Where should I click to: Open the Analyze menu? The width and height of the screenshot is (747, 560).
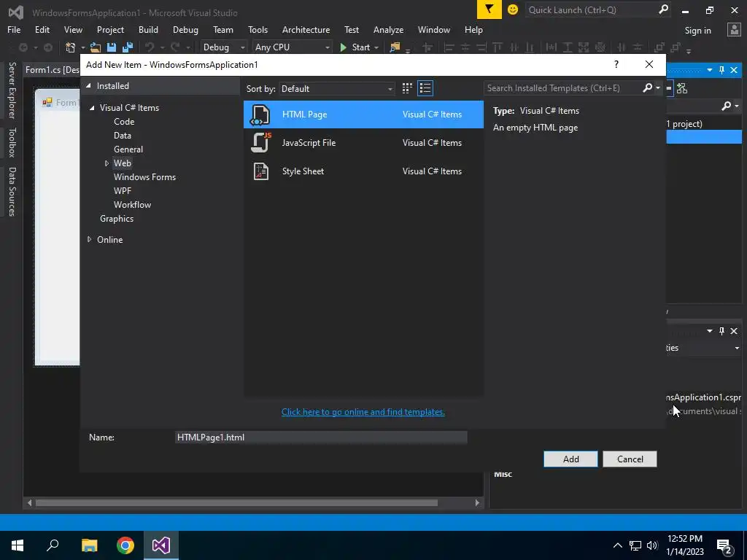(x=388, y=29)
